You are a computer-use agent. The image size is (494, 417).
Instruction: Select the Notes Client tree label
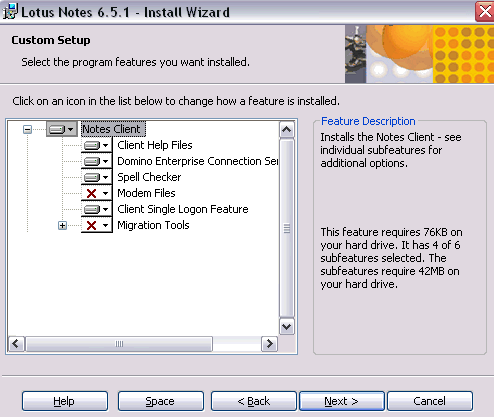pyautogui.click(x=113, y=129)
